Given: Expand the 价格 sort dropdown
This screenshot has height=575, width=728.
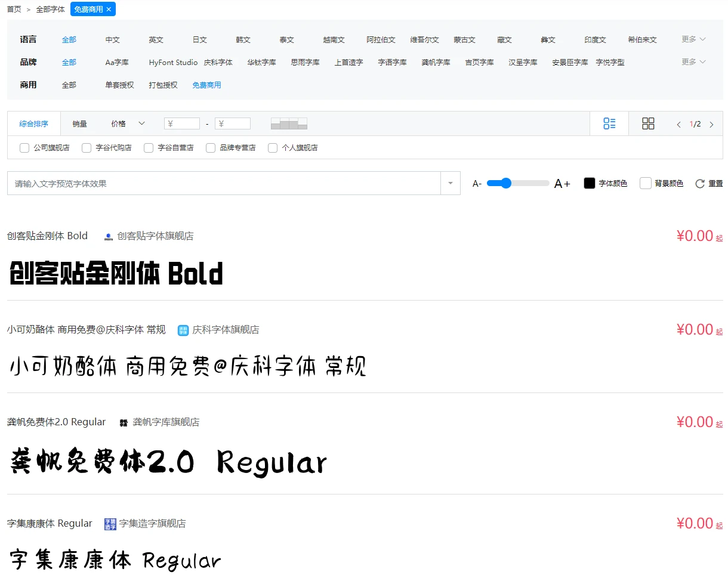Looking at the screenshot, I should point(142,123).
